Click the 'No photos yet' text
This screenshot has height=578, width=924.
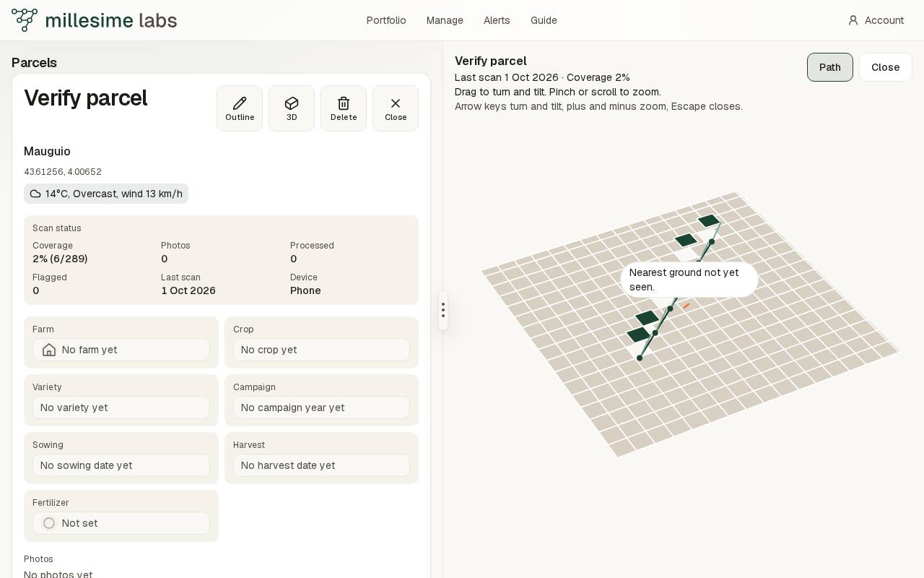[x=58, y=574]
